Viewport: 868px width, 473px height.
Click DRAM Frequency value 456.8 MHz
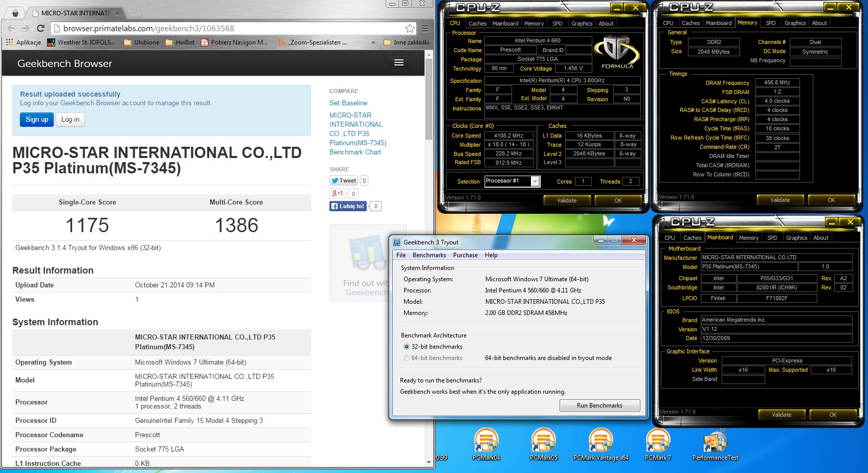pyautogui.click(x=777, y=82)
